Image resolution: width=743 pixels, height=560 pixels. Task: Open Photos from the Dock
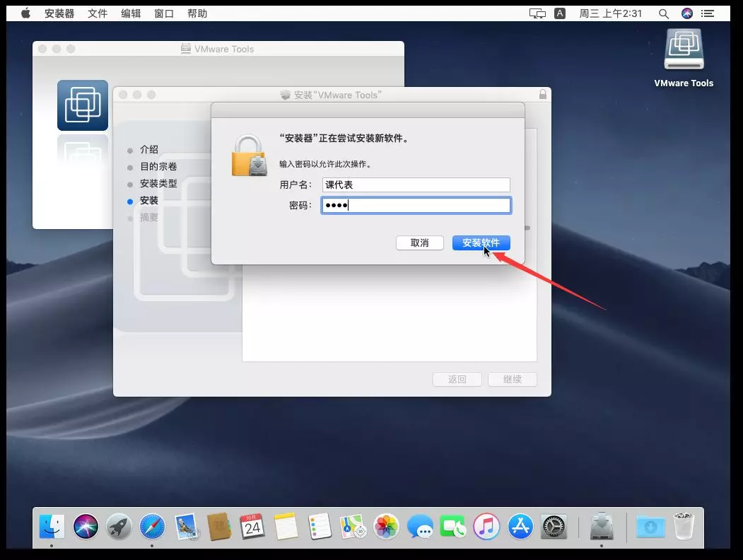click(x=386, y=526)
